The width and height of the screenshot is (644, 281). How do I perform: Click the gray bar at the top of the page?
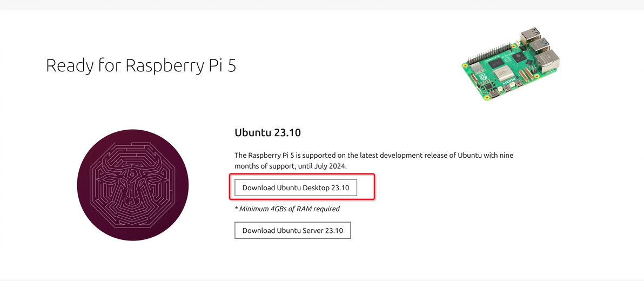(x=322, y=5)
